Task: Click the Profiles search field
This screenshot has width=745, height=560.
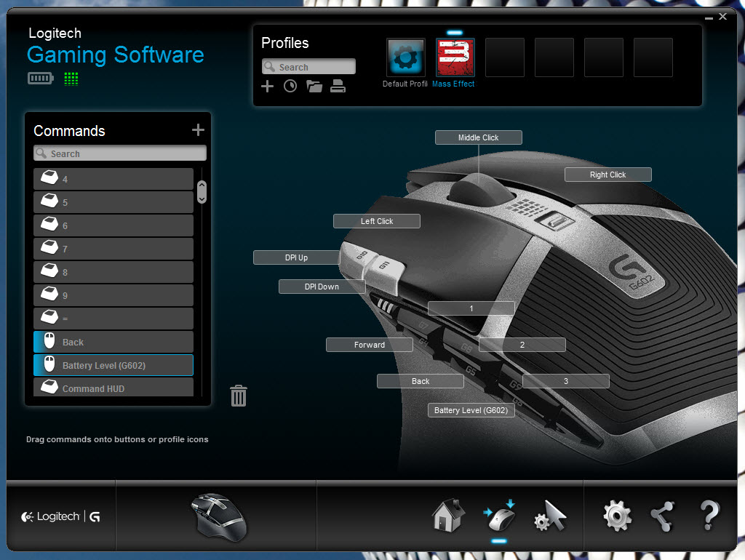Action: pyautogui.click(x=308, y=66)
